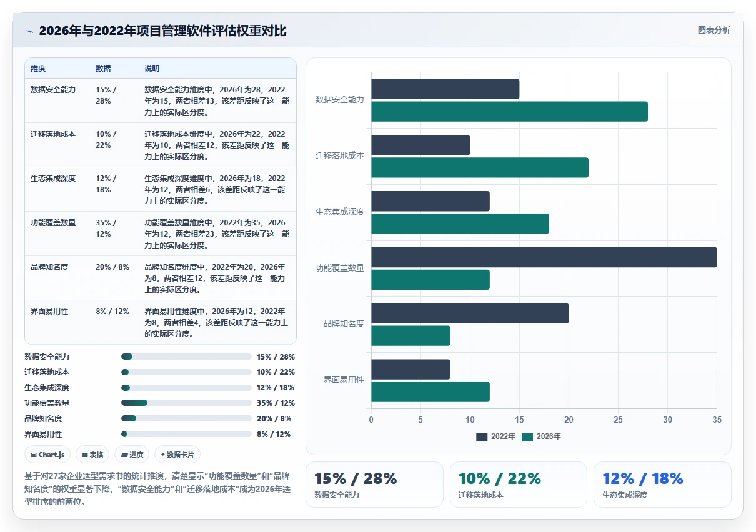
Task: Click the 35 tick on the x-axis
Action: (717, 420)
